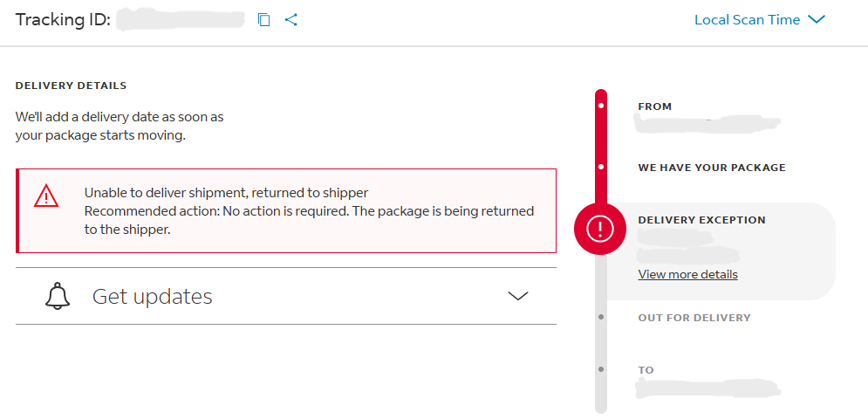This screenshot has width=868, height=419.
Task: Copy the tracking ID with the copy icon
Action: tap(264, 20)
